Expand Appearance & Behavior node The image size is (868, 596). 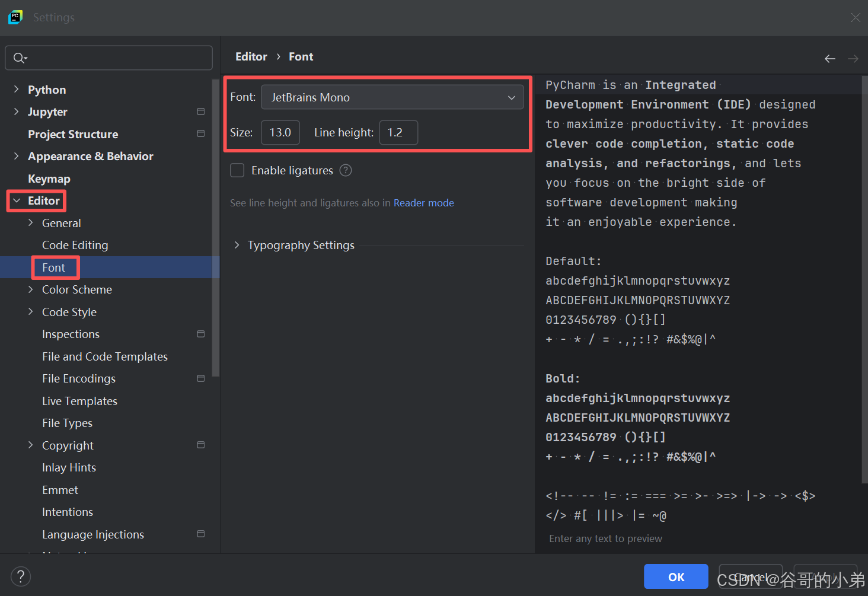pyautogui.click(x=16, y=156)
